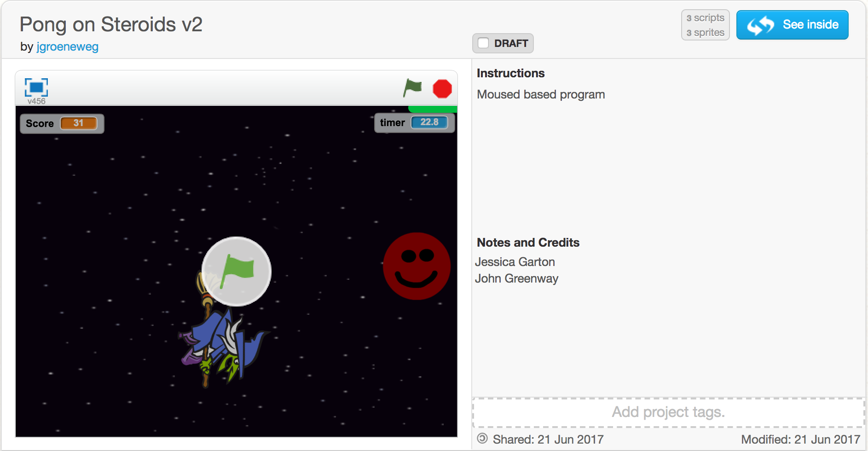Click the green loading bar above stage

[x=432, y=109]
